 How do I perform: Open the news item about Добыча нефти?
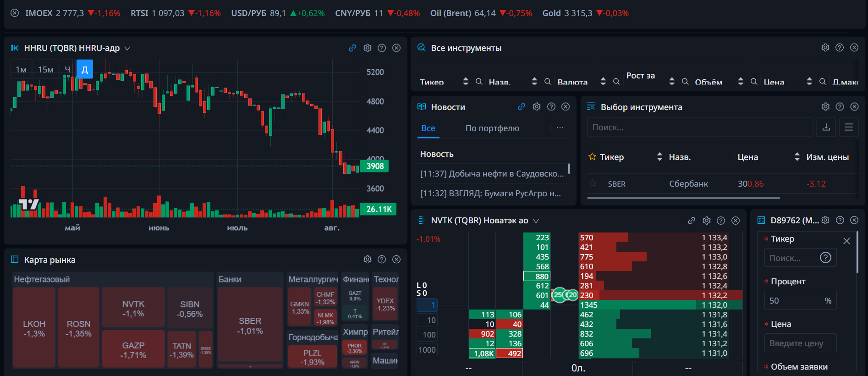coord(492,174)
